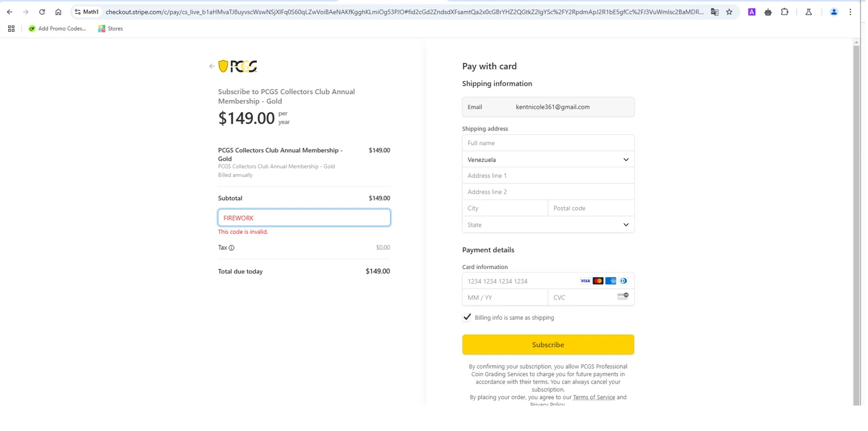Click the 'Payment details' heading
Screen dimensions: 868x431
488,250
